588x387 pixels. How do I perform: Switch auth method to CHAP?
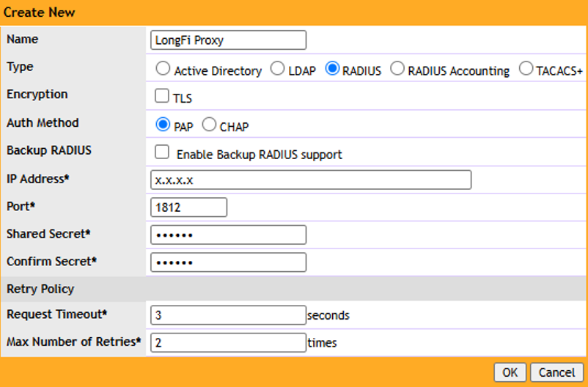tap(209, 124)
